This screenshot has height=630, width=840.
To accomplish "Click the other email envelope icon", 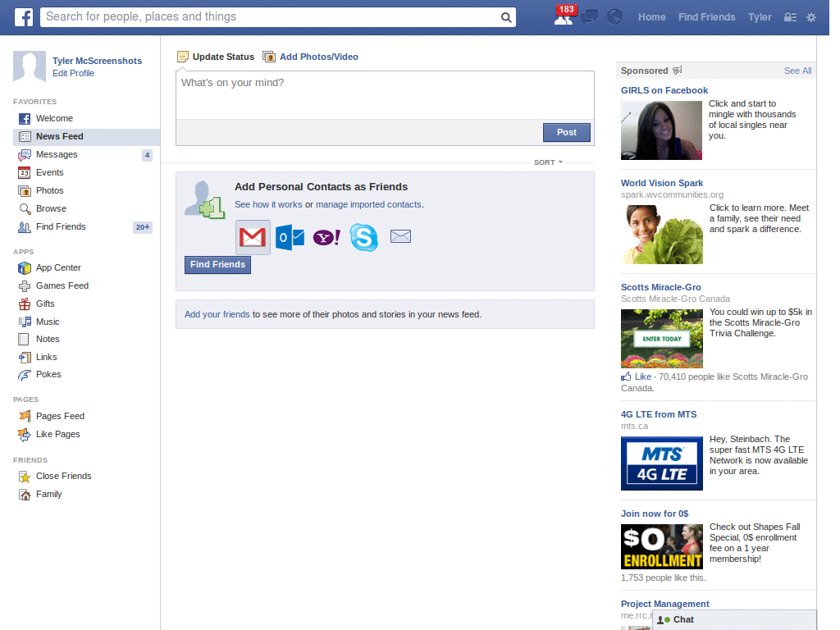I will [x=400, y=236].
